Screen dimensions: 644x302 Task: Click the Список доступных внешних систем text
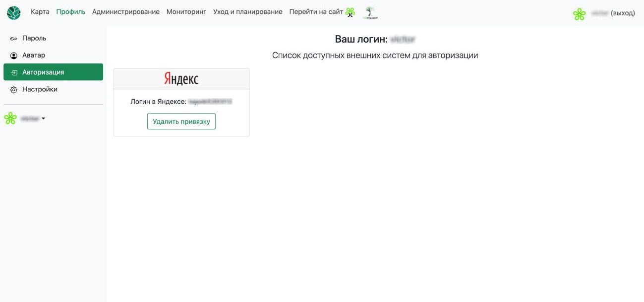click(375, 55)
